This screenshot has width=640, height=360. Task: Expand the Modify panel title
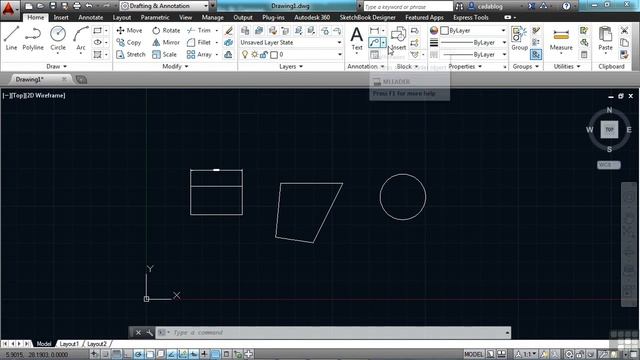pos(175,66)
